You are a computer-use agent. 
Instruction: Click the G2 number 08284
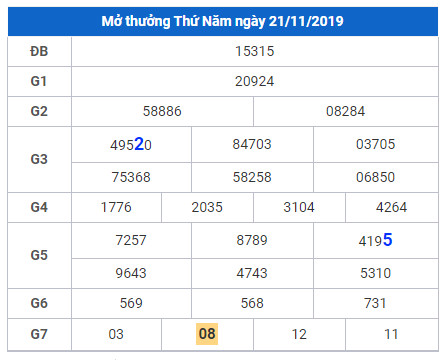coord(346,111)
